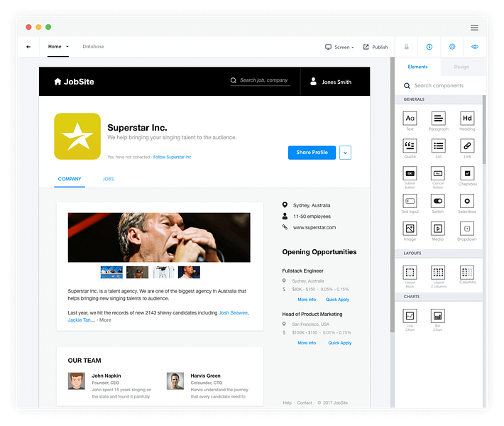Click John Napkin's avatar
504x426 pixels.
tap(77, 381)
